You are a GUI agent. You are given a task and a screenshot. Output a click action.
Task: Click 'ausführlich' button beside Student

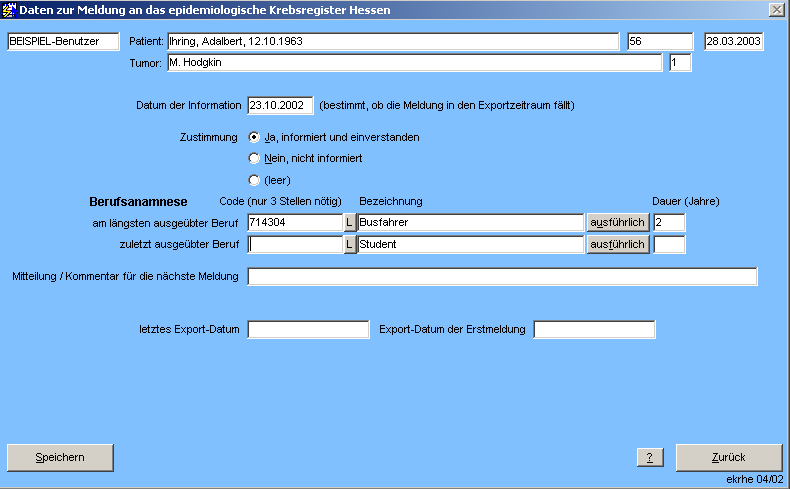click(617, 244)
